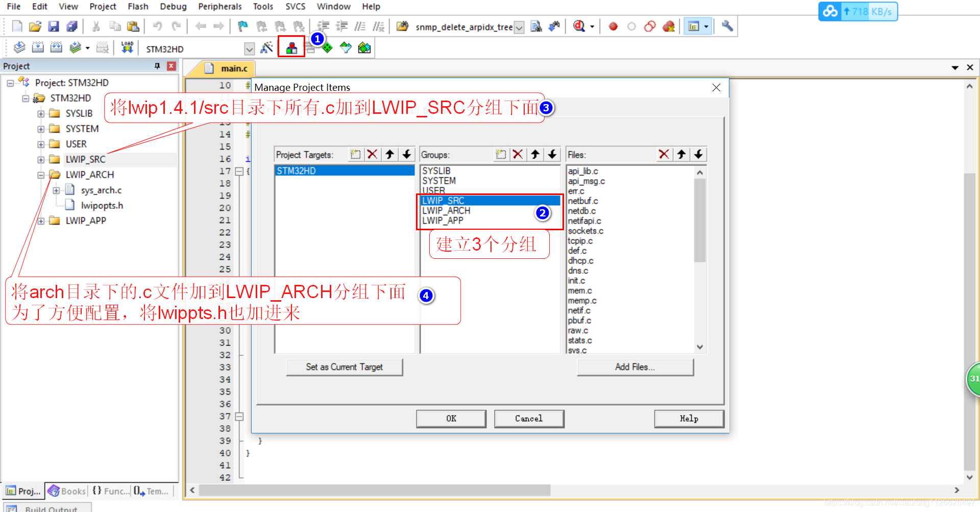The width and height of the screenshot is (980, 512).
Task: Open the target selection dropdown near STM32HD
Action: coord(250,48)
